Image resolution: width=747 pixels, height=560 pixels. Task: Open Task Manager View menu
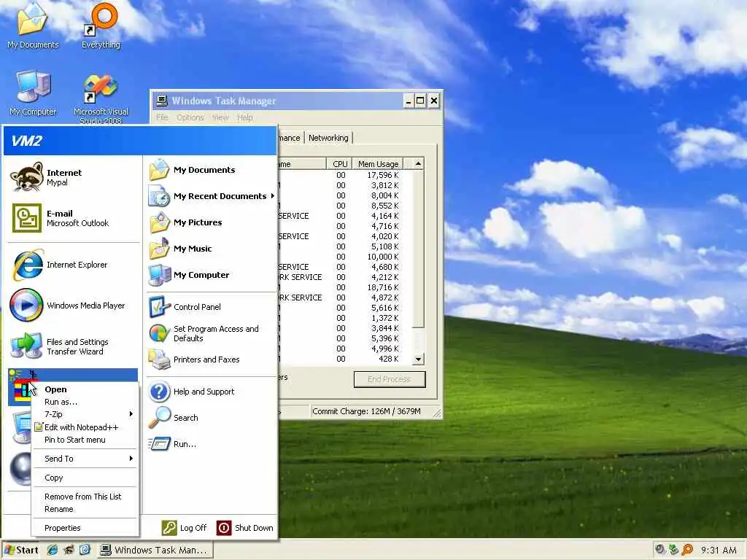220,117
